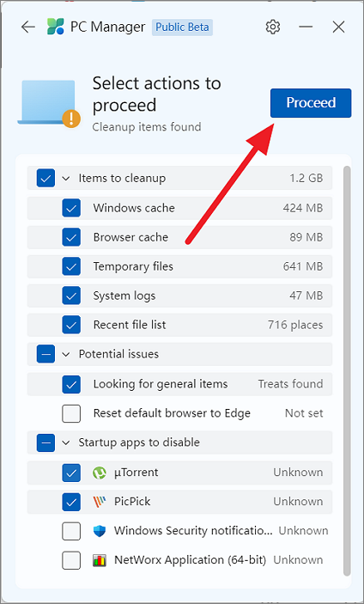Click the laptop warning badge icon
Viewport: 364px width, 604px height.
(71, 119)
